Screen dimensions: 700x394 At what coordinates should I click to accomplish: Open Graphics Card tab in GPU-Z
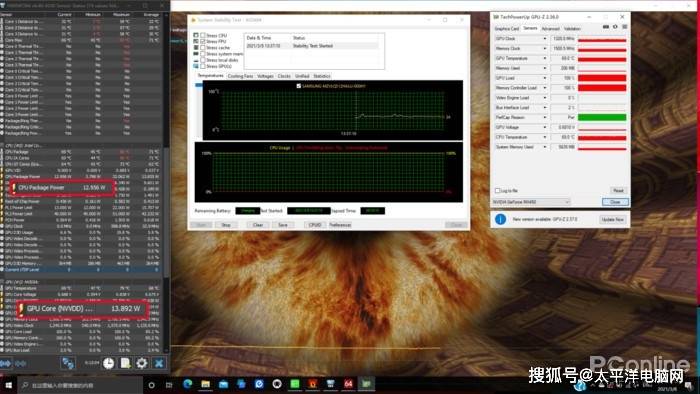pyautogui.click(x=507, y=29)
